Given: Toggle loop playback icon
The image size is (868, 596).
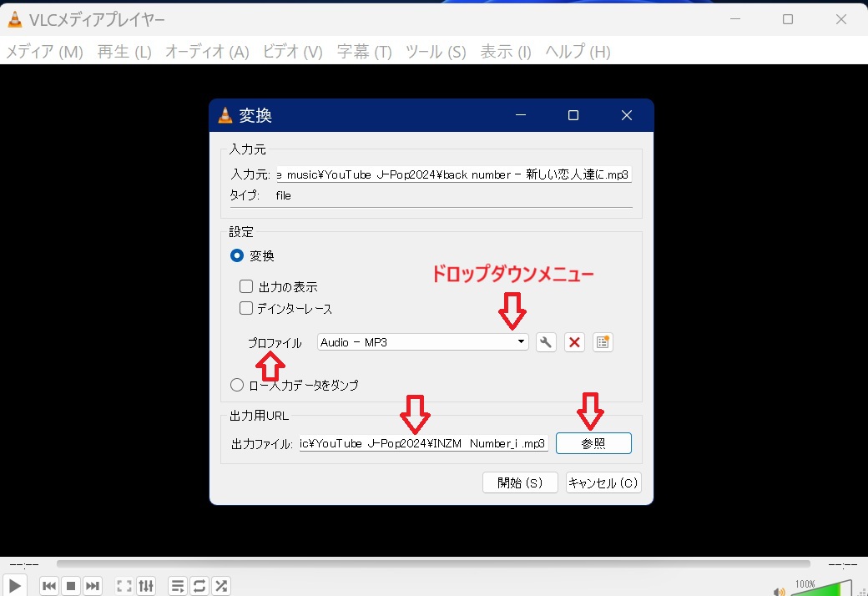Looking at the screenshot, I should pyautogui.click(x=199, y=586).
